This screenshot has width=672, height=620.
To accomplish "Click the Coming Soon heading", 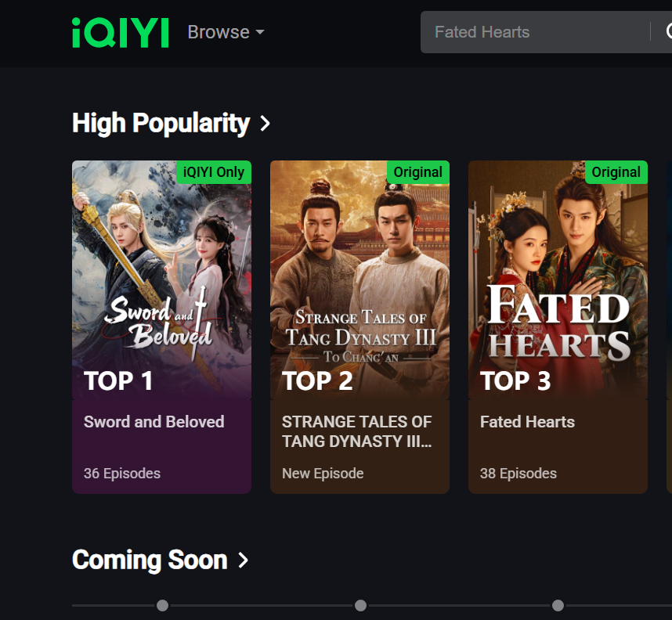I will pyautogui.click(x=150, y=560).
